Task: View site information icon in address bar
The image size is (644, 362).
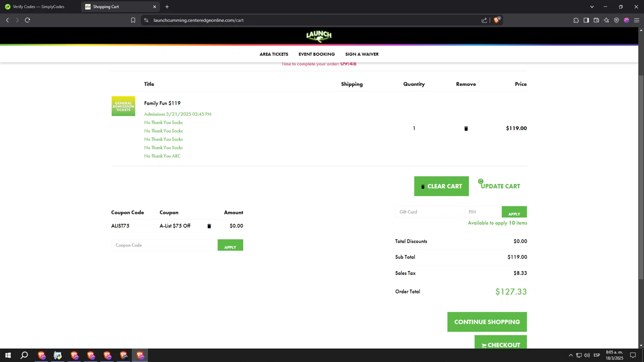Action: click(x=146, y=20)
